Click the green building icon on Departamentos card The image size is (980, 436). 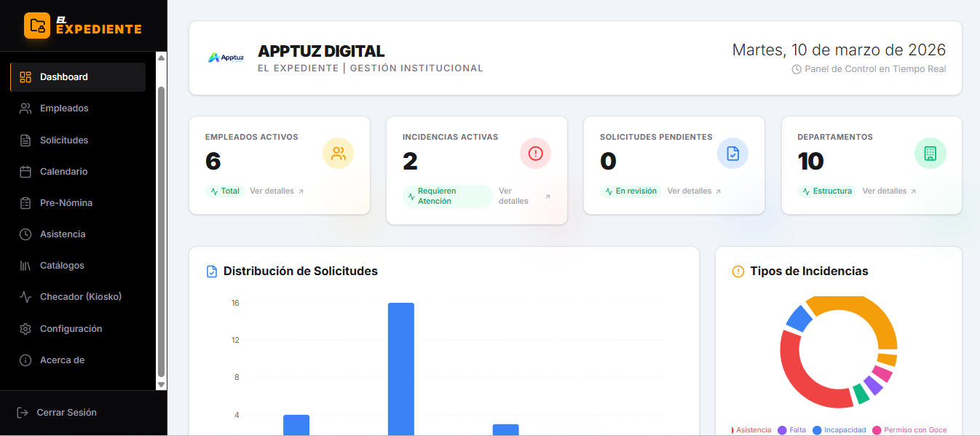[x=930, y=154]
